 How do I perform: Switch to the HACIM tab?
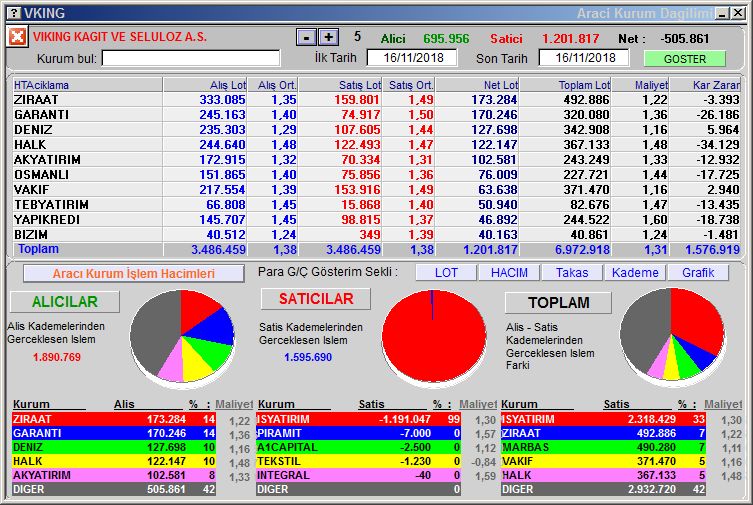pos(509,273)
